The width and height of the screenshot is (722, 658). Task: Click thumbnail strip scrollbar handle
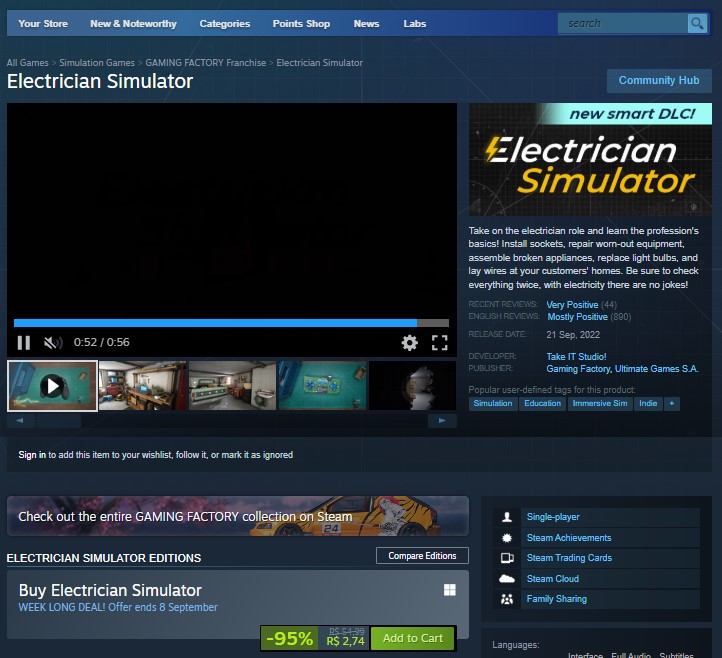tap(58, 421)
